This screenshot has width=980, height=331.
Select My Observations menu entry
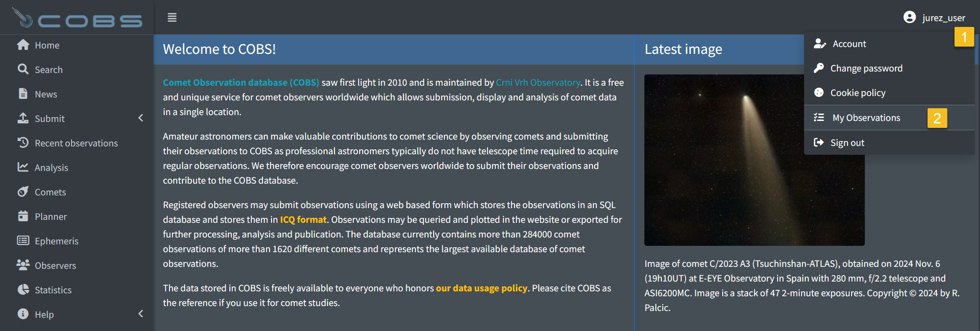point(866,118)
